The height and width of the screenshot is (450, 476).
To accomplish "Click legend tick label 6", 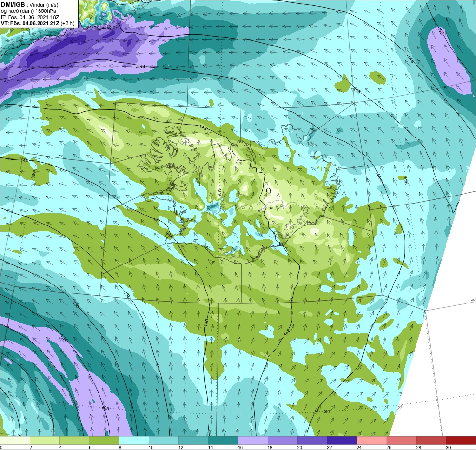I will coord(90,447).
